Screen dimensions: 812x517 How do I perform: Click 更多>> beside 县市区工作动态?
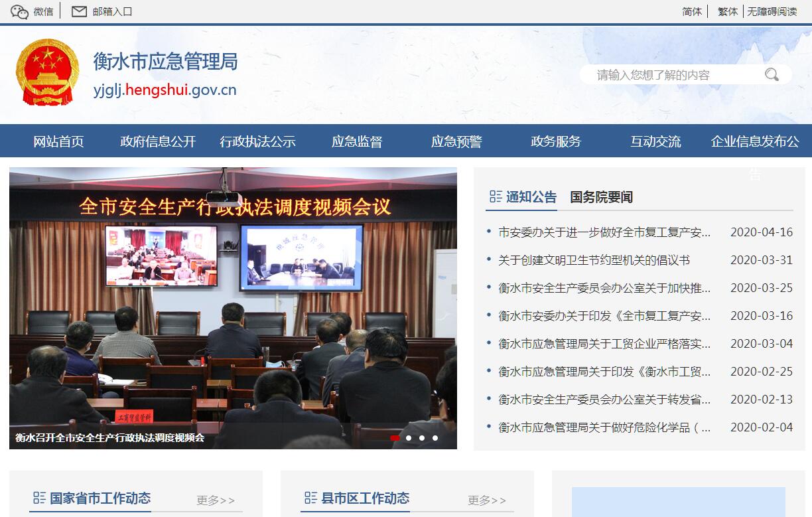(x=487, y=500)
